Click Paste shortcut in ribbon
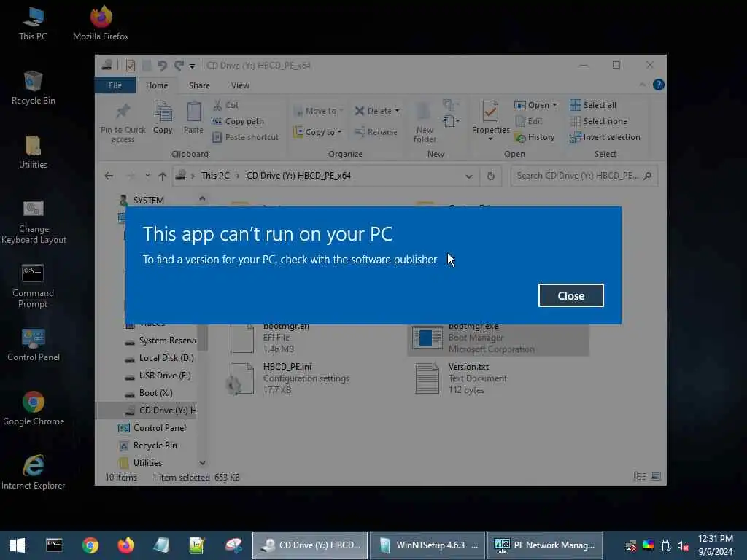The height and width of the screenshot is (560, 747). 245,137
